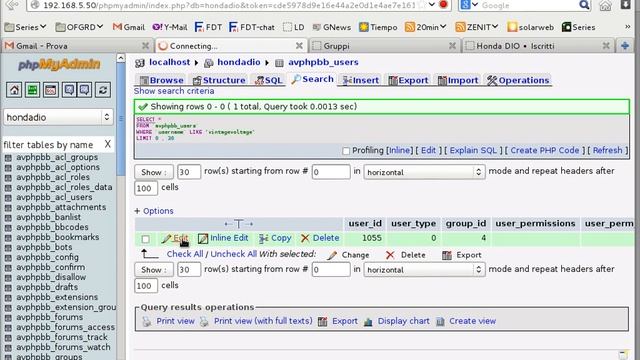Click the upper starting row number field

[x=331, y=172]
